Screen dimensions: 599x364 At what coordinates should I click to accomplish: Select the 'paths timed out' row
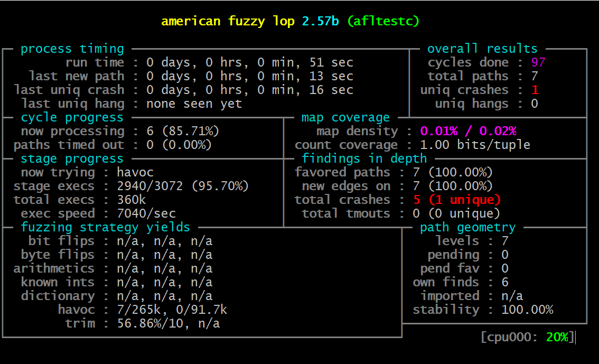coord(113,145)
